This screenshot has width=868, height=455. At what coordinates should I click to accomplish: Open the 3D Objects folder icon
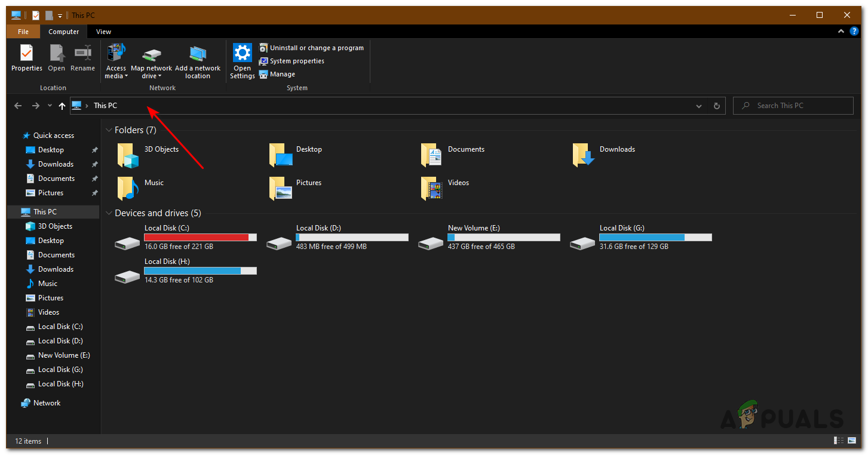pos(128,155)
